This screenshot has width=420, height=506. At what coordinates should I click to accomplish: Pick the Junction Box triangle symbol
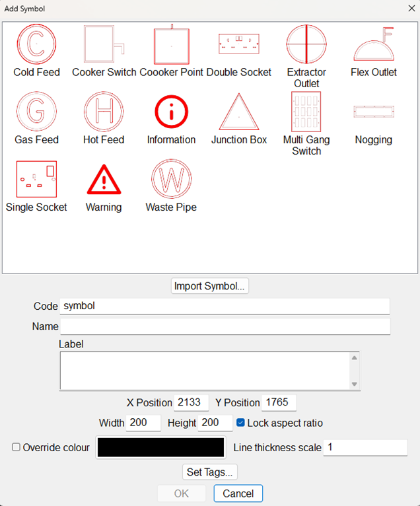click(238, 112)
